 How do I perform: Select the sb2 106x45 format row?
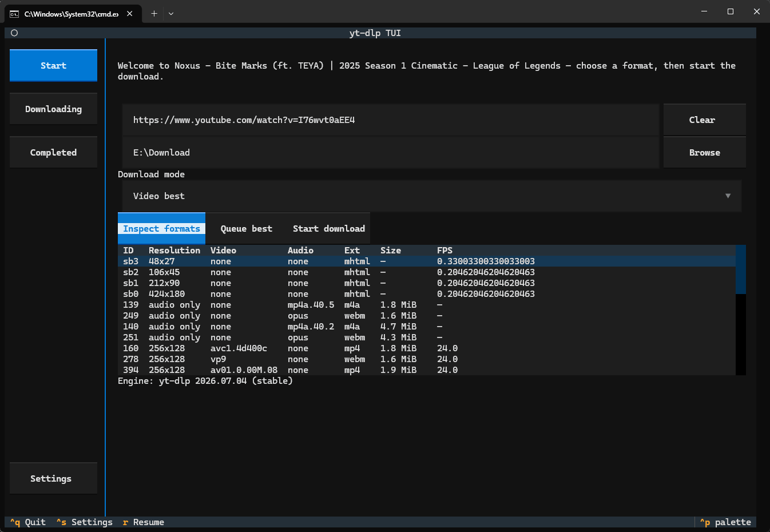(427, 272)
